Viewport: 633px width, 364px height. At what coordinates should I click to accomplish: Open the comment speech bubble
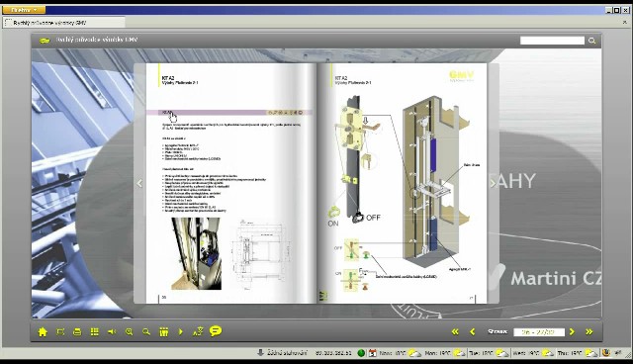[x=216, y=331]
